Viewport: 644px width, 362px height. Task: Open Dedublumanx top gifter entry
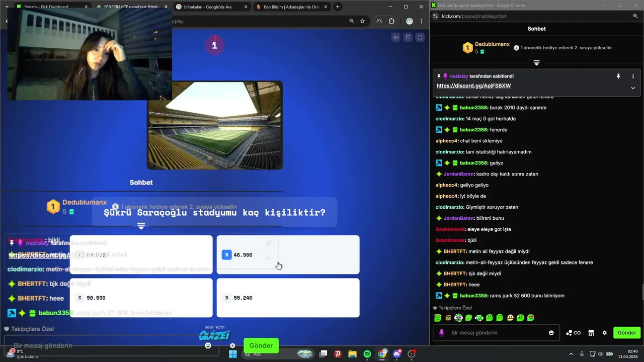486,48
